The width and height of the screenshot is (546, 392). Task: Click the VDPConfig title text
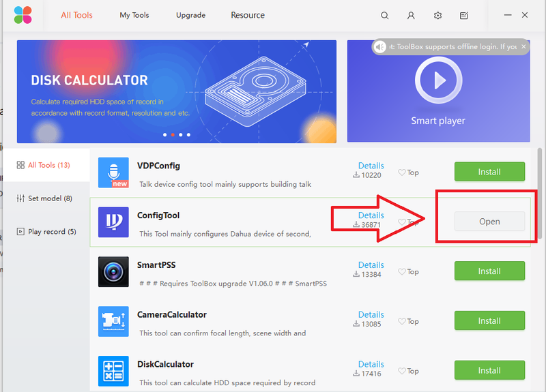pos(158,166)
